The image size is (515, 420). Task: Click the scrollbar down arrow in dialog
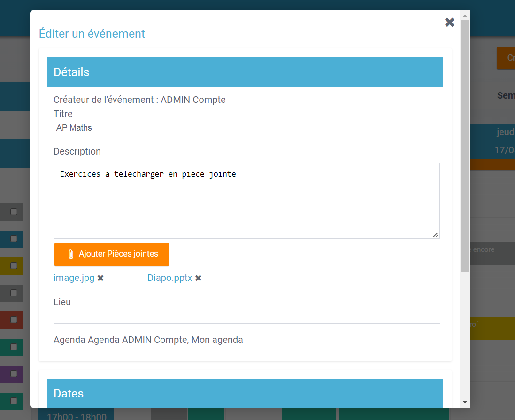click(x=465, y=402)
